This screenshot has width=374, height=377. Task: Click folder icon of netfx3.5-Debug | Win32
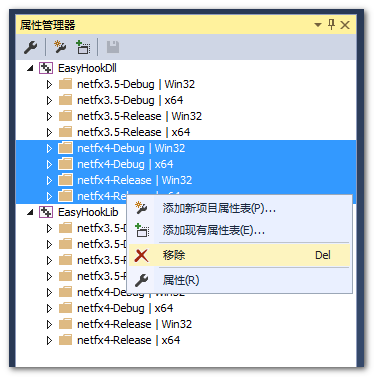point(65,84)
